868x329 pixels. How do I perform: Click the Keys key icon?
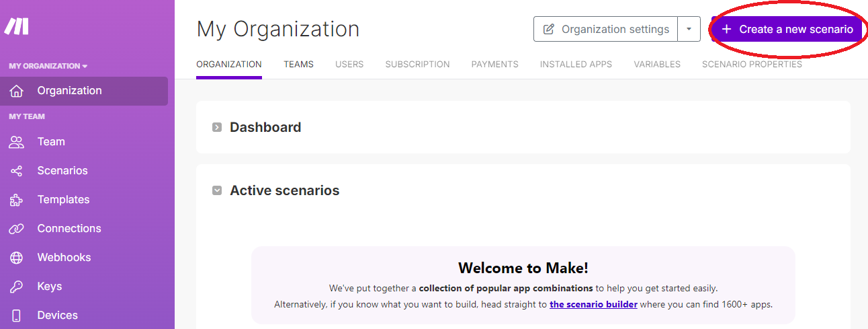point(17,287)
